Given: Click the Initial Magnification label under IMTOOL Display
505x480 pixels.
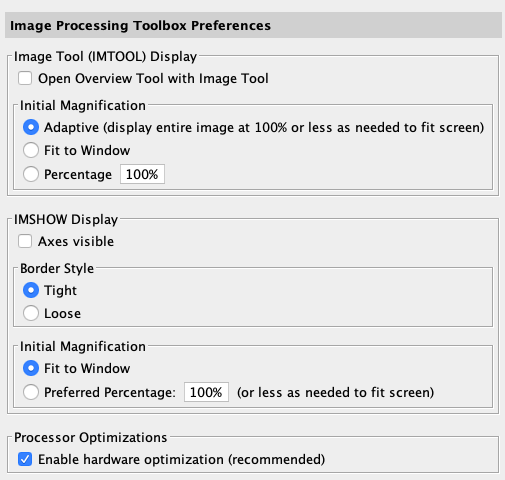Looking at the screenshot, I should pyautogui.click(x=83, y=106).
